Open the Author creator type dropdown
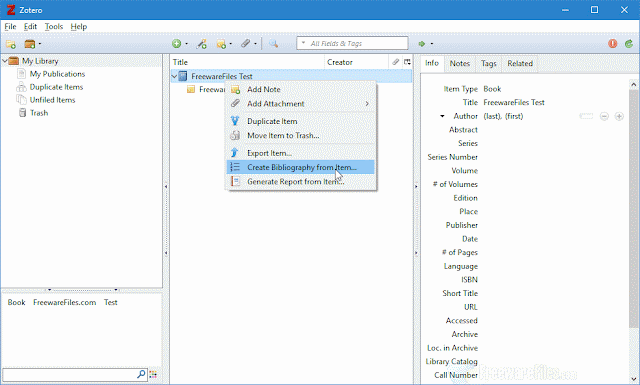Viewport: 640px width, 385px height. point(442,116)
